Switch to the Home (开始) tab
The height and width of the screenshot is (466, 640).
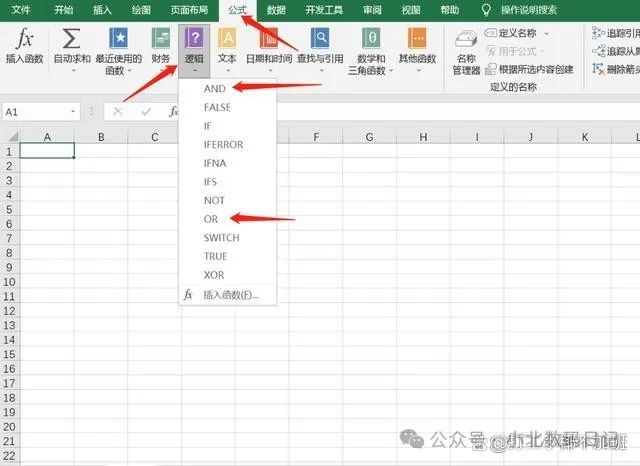[x=64, y=10]
